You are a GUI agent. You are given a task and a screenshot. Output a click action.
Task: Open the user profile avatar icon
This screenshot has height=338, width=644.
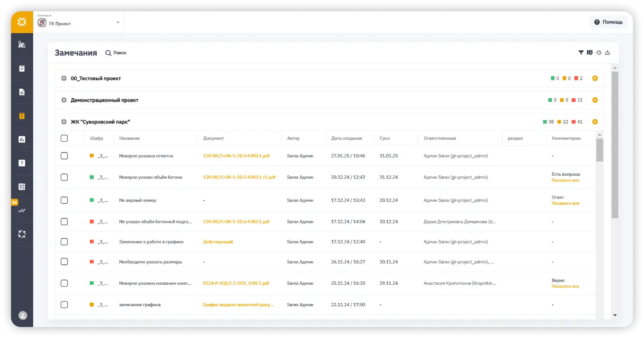point(22,316)
